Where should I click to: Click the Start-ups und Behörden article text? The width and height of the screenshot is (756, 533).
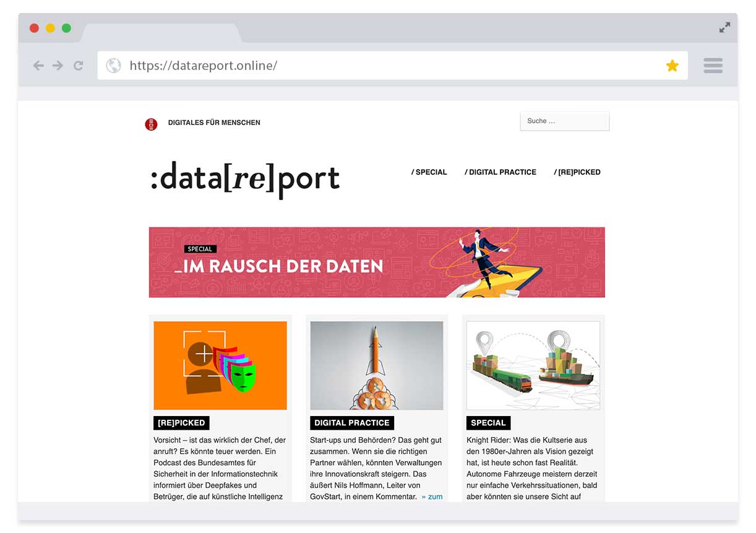pos(376,469)
